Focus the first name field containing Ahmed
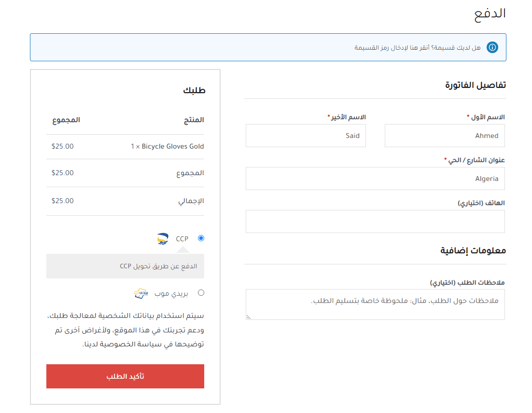Screen dimensions: 532x413 point(444,136)
